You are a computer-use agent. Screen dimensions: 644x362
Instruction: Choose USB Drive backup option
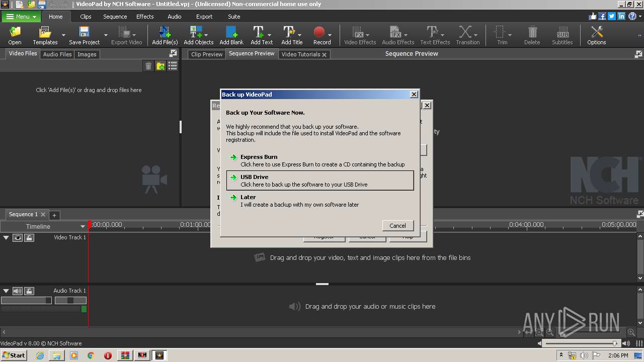tap(320, 180)
